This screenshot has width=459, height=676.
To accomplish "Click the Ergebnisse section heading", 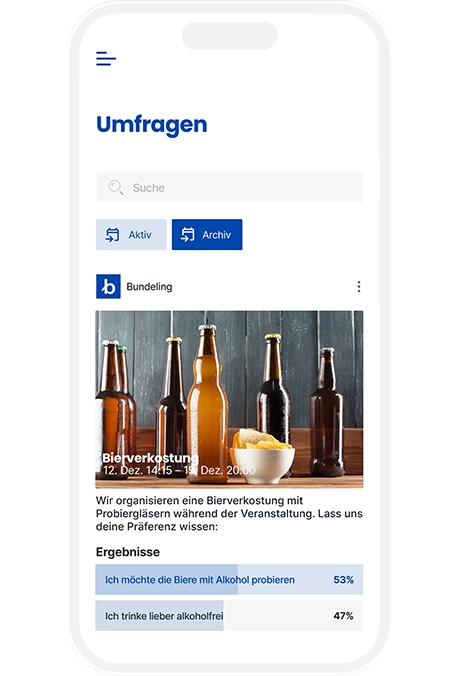I will click(128, 552).
